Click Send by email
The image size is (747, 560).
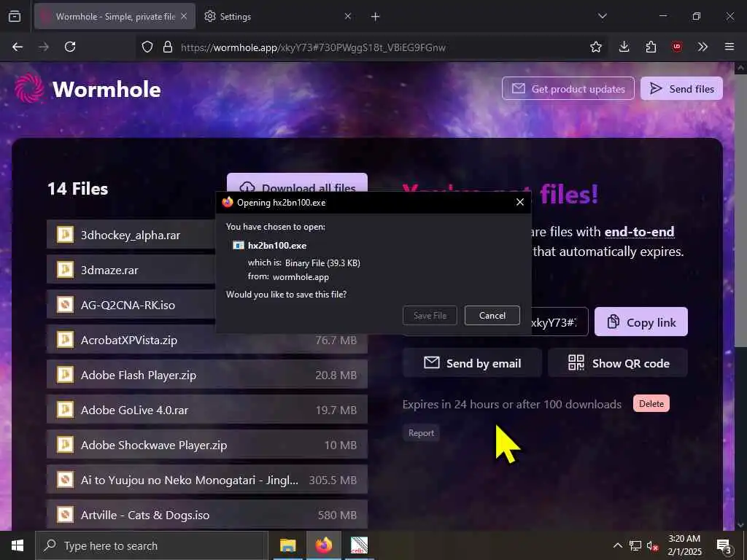tap(472, 363)
